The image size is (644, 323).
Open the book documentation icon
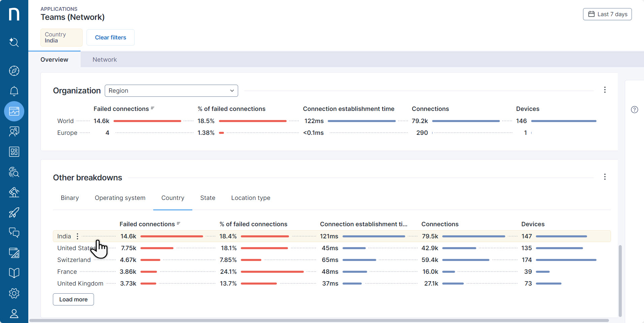14,273
